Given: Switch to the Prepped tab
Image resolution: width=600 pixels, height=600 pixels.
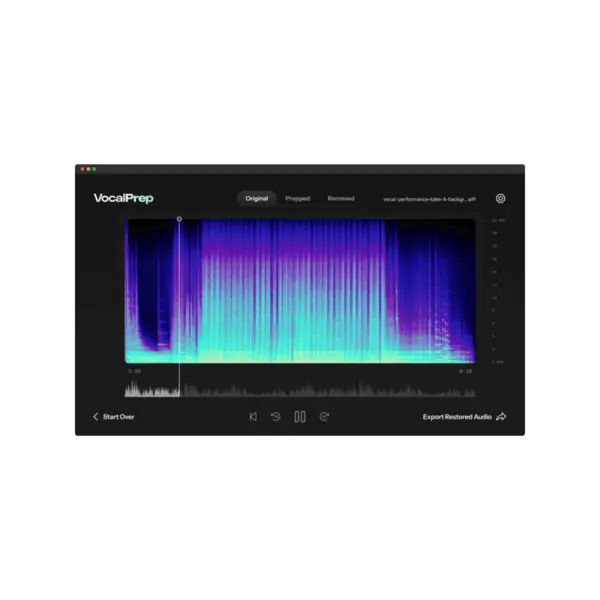Looking at the screenshot, I should pyautogui.click(x=298, y=199).
